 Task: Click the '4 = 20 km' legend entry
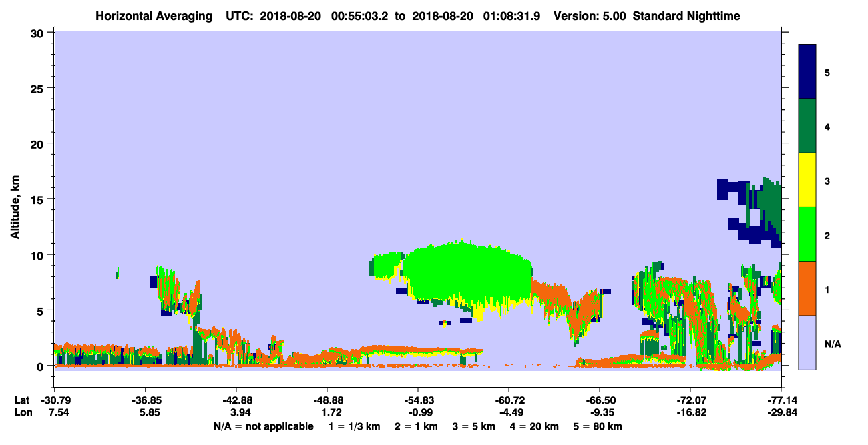(535, 426)
